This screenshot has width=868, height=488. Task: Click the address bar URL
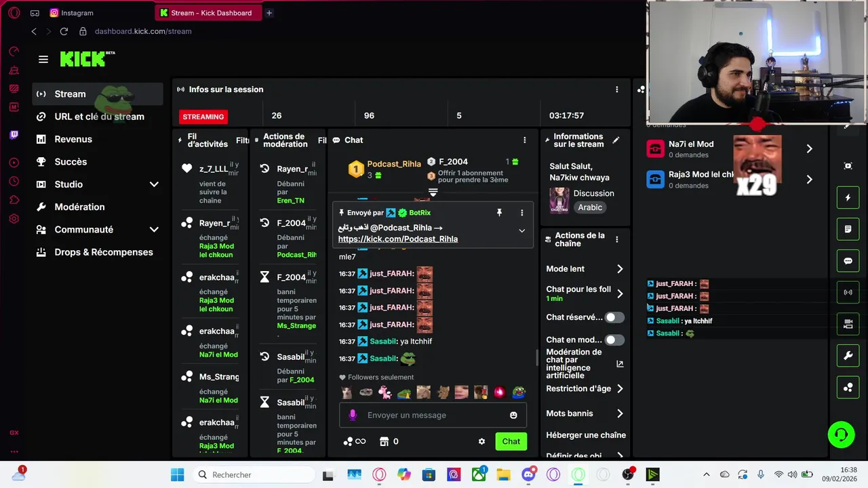coord(143,31)
